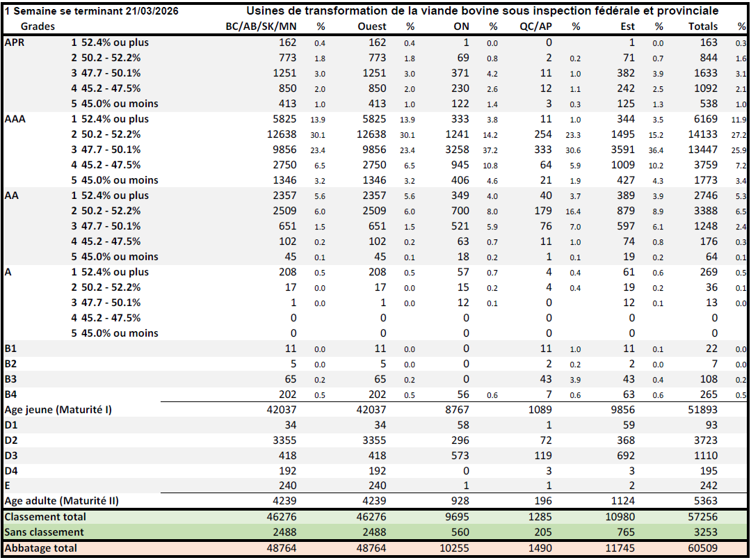Select the value 14133 in Totals column
The width and height of the screenshot is (751, 560).
702,134
